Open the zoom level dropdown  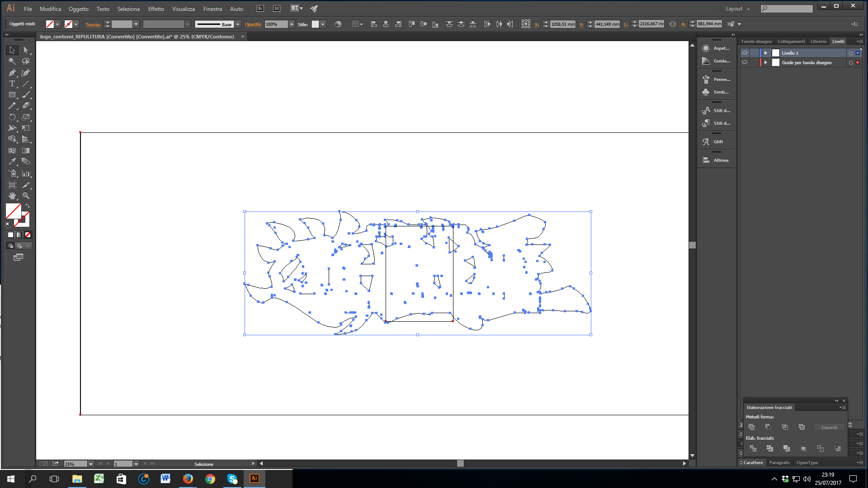tap(91, 464)
